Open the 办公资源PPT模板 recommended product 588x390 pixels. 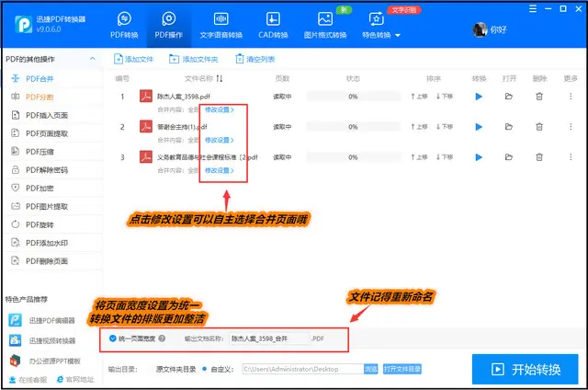coord(45,361)
